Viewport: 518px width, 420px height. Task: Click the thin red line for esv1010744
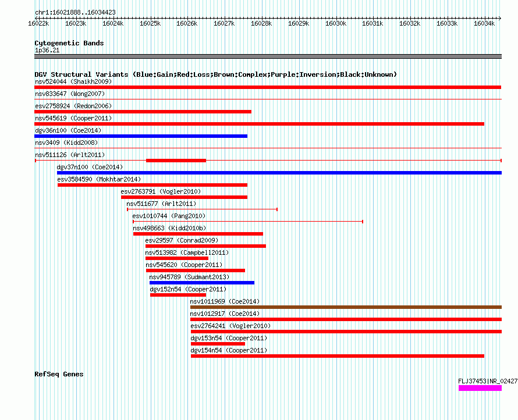(248, 222)
